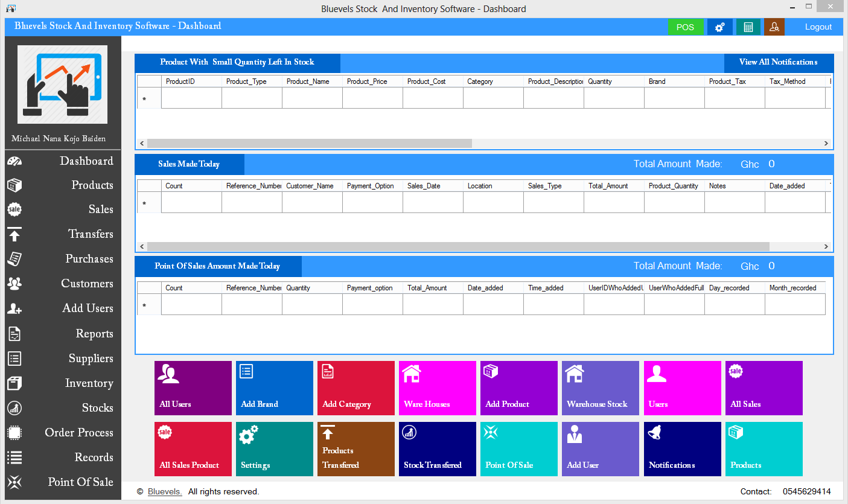Click the Products Transfered tile

click(356, 449)
